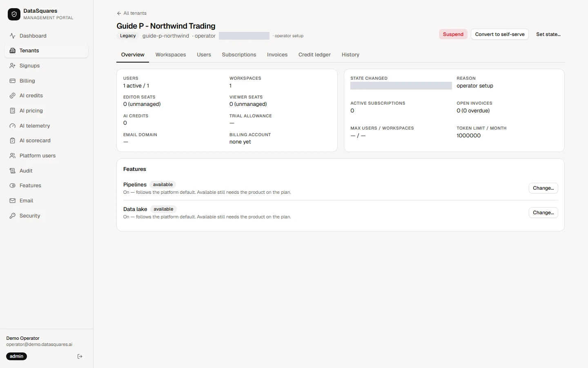Click the Audit scroll icon
The width and height of the screenshot is (588, 368).
point(13,171)
